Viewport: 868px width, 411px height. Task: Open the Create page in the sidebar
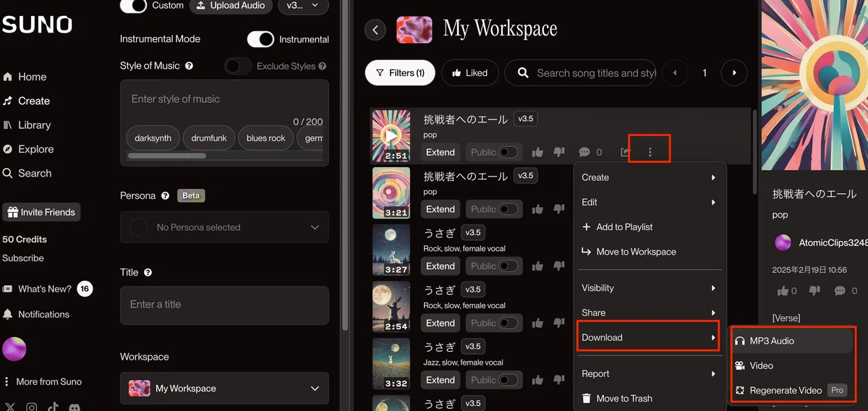click(x=26, y=101)
